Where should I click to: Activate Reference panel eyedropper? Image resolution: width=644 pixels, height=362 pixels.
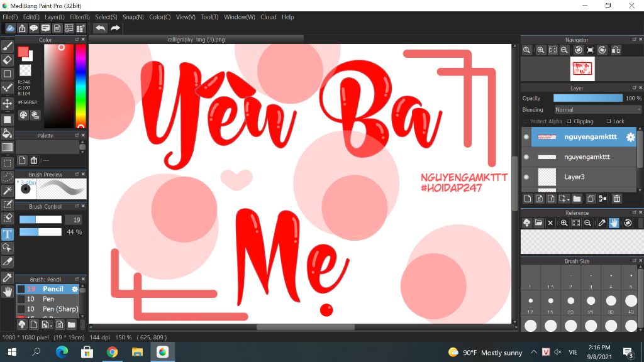pos(602,223)
